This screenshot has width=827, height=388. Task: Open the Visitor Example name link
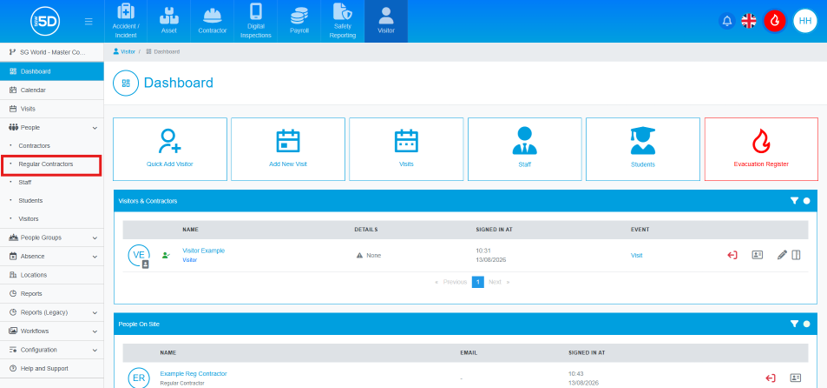[x=204, y=250]
